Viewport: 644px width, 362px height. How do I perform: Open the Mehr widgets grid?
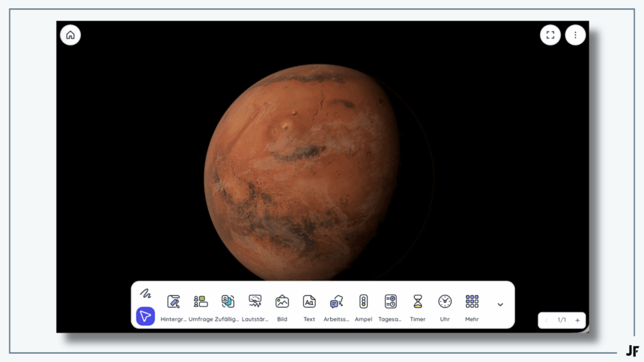pos(472,305)
